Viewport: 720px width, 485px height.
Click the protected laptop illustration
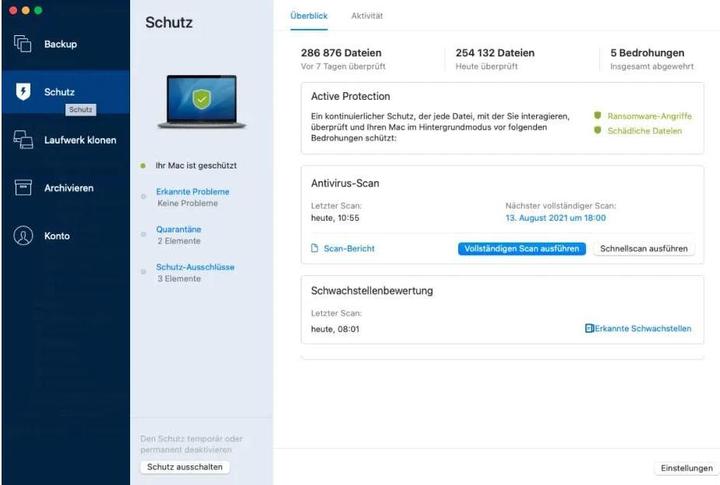click(202, 102)
